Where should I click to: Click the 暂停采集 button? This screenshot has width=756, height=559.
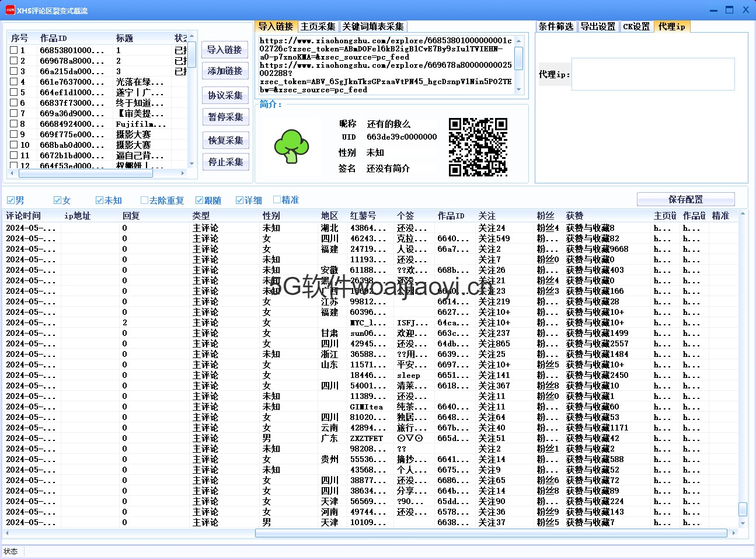(x=225, y=117)
